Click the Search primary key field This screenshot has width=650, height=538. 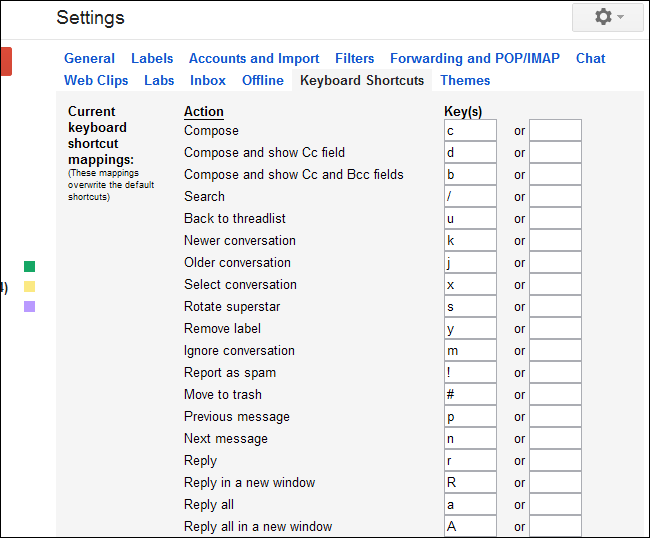point(470,197)
